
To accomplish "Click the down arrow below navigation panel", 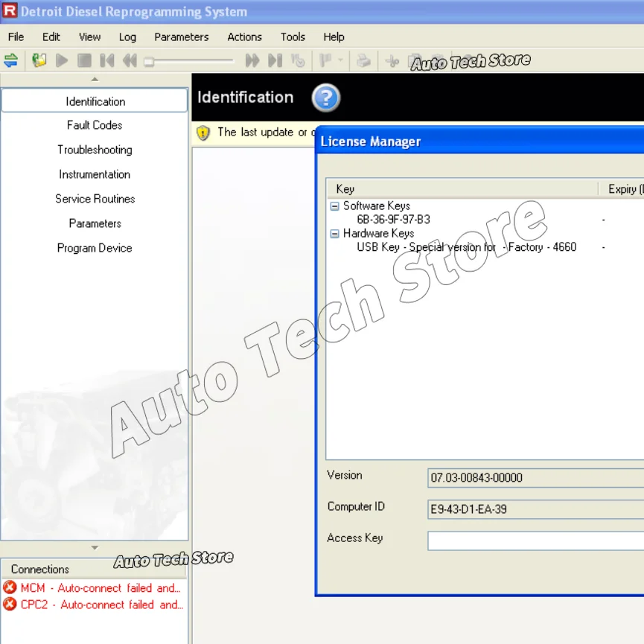I will click(95, 547).
